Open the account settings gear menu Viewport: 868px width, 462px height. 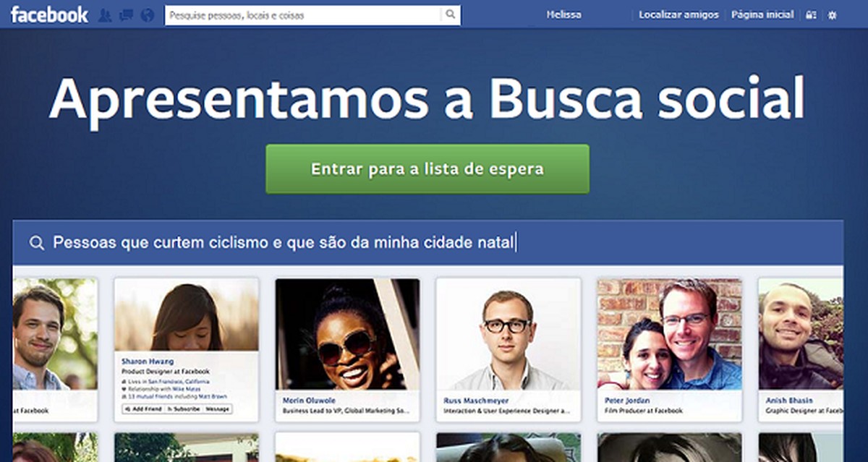coord(832,14)
